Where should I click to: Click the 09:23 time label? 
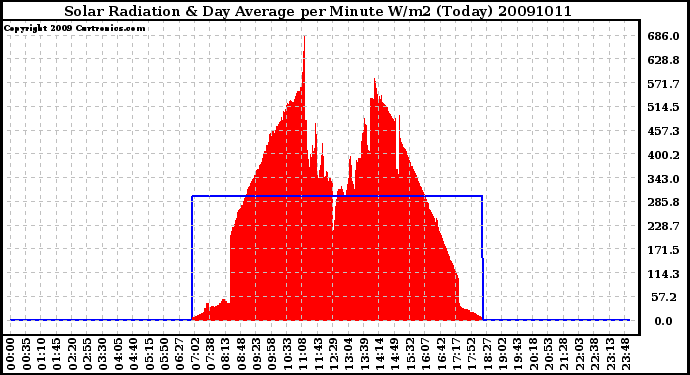(x=257, y=354)
